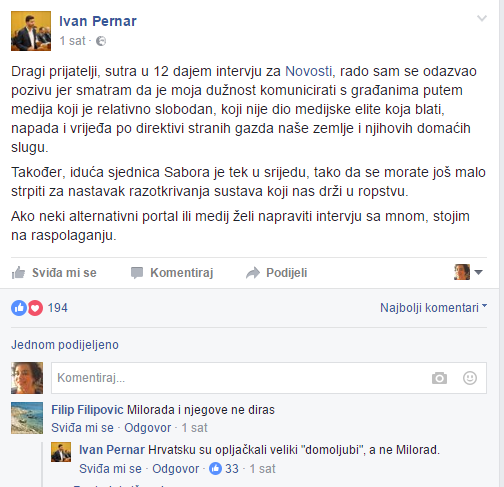Screen dimensions: 504x487
Task: Open the camera photo attachment icon
Action: click(439, 378)
